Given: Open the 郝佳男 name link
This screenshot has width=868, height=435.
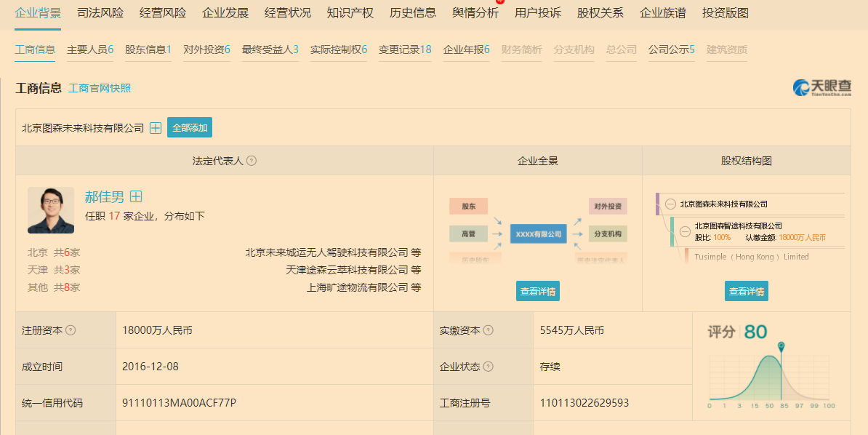Looking at the screenshot, I should [105, 196].
